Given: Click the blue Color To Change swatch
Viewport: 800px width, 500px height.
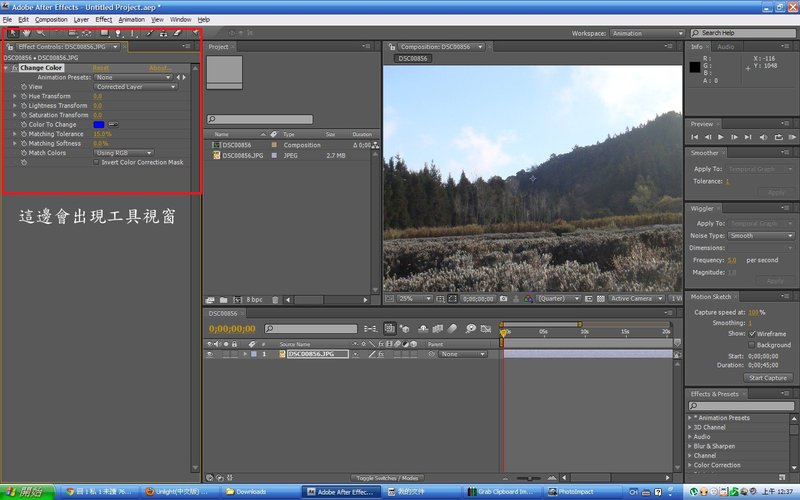Looking at the screenshot, I should (x=99, y=124).
